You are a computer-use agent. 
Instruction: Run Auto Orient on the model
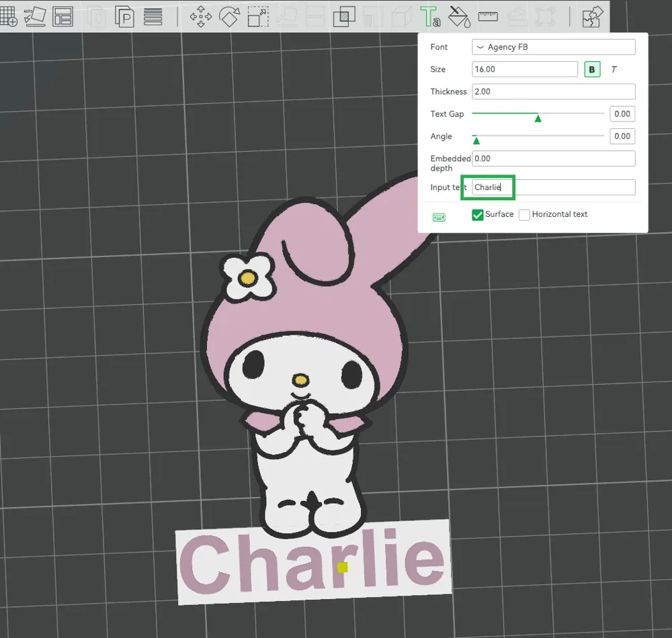35,17
